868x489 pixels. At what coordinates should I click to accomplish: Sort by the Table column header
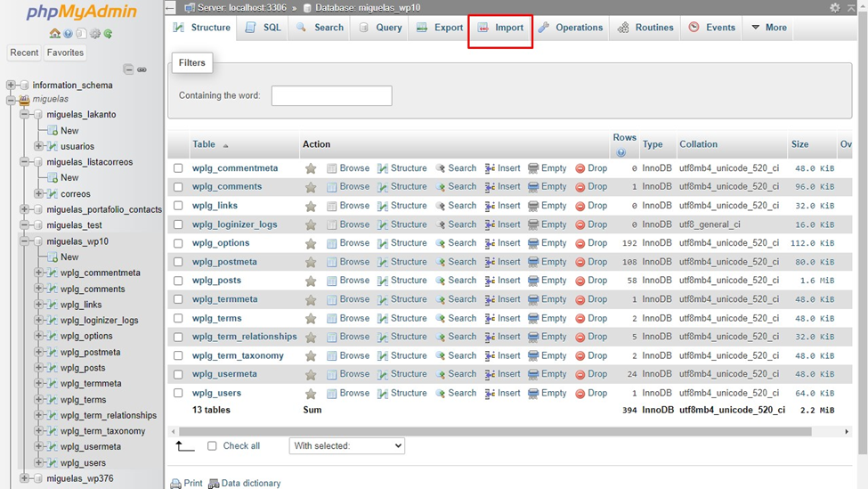pyautogui.click(x=204, y=144)
